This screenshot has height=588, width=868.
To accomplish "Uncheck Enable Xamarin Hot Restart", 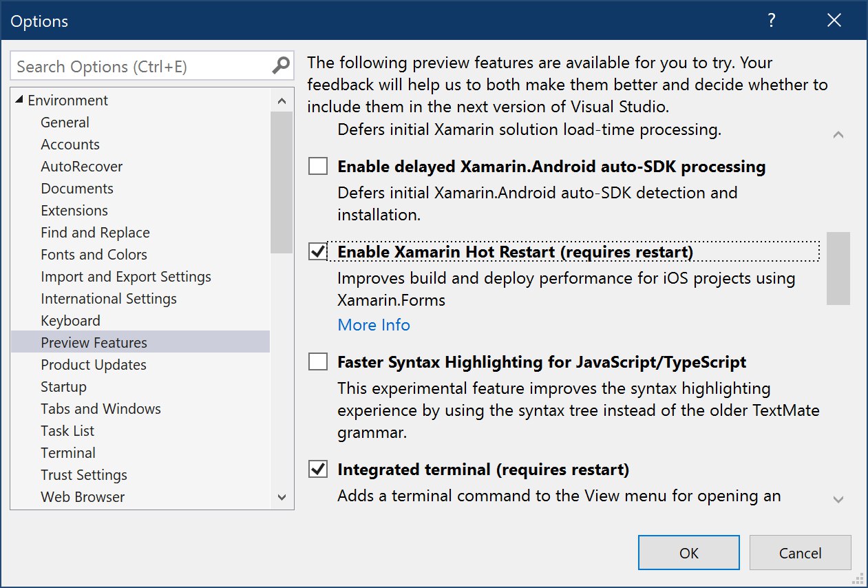I will [x=318, y=252].
